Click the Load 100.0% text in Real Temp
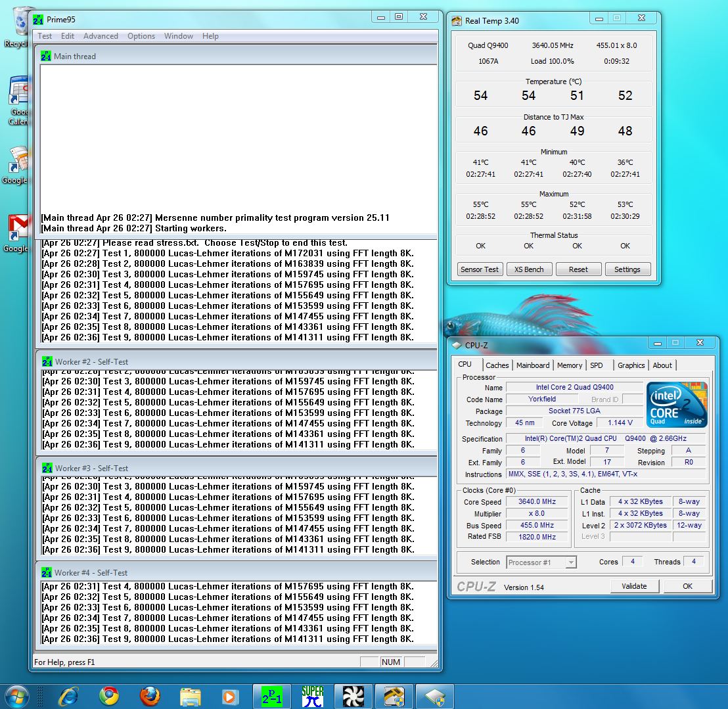 pyautogui.click(x=553, y=61)
